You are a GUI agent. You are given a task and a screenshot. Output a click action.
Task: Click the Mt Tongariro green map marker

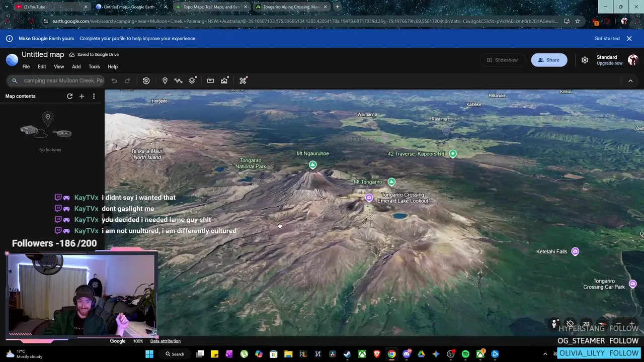391,182
